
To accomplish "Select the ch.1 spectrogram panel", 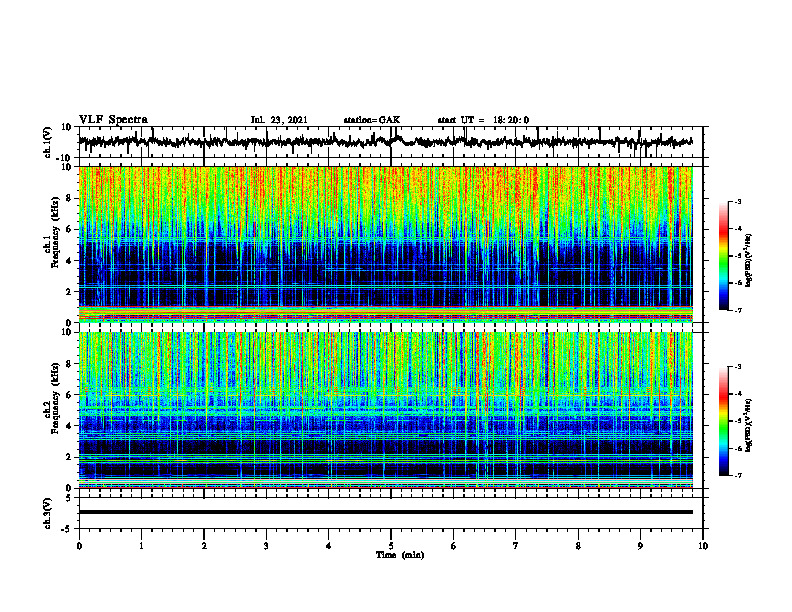I will click(x=386, y=244).
